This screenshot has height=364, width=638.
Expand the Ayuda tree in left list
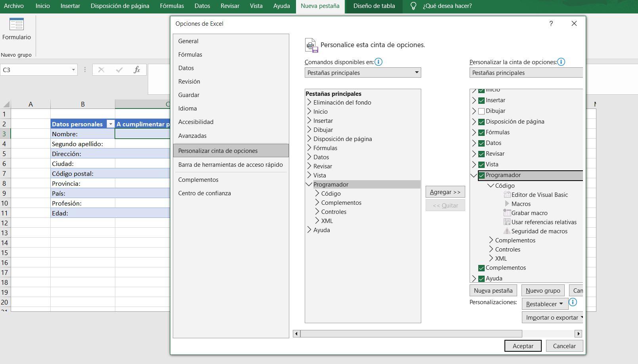(x=309, y=230)
